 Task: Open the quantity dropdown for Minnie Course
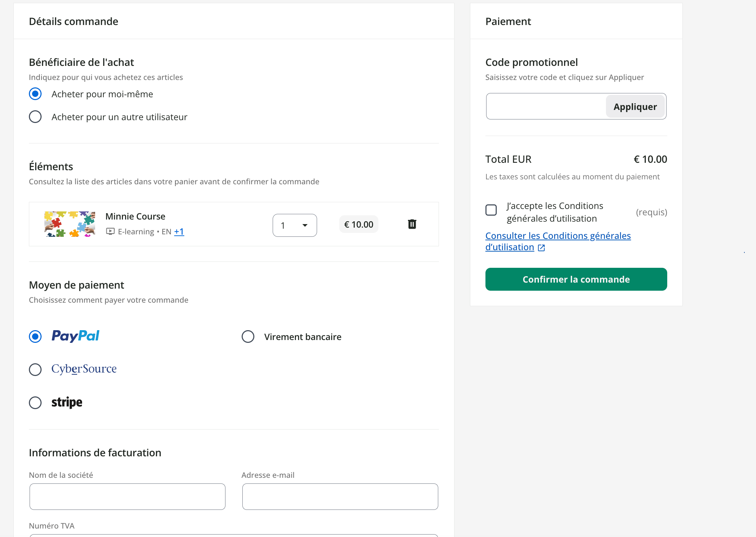pyautogui.click(x=295, y=225)
